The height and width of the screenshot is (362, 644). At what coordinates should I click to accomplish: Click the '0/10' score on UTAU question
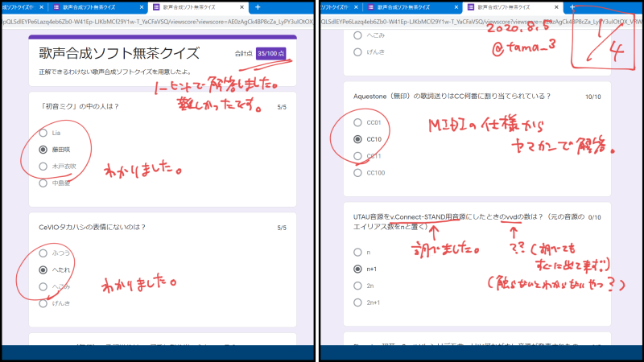coord(594,217)
